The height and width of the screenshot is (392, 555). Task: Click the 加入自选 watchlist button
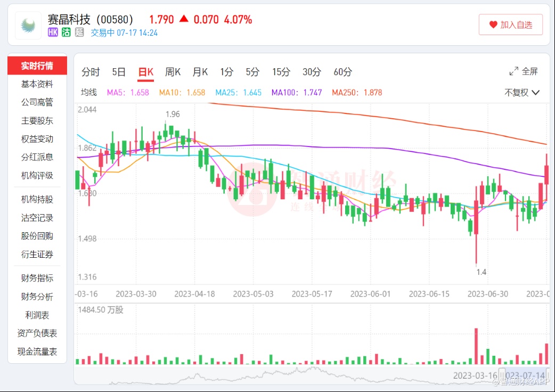pos(510,24)
